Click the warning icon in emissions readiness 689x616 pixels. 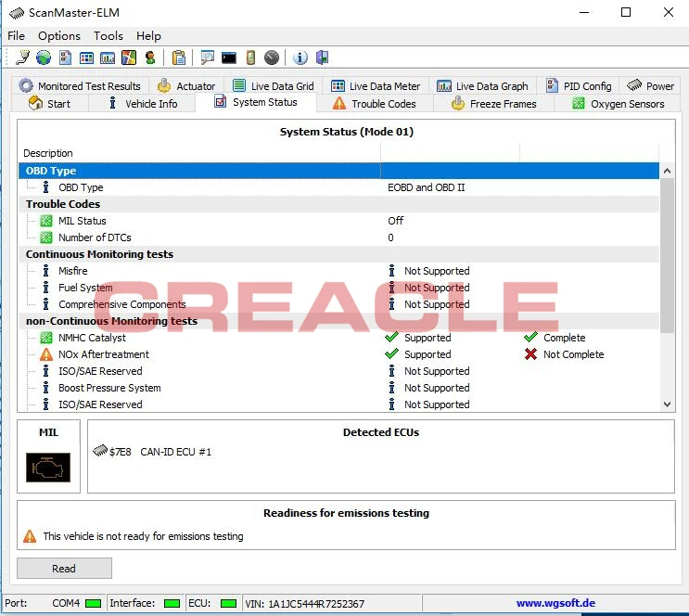pos(30,536)
